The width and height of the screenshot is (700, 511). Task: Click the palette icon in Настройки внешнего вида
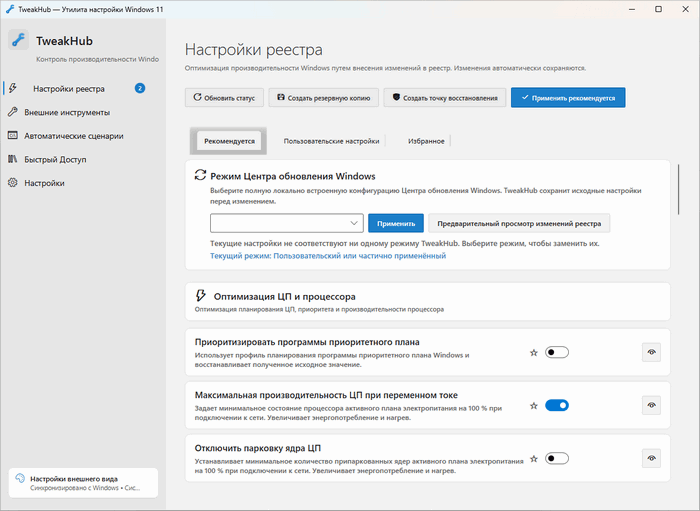pos(20,478)
